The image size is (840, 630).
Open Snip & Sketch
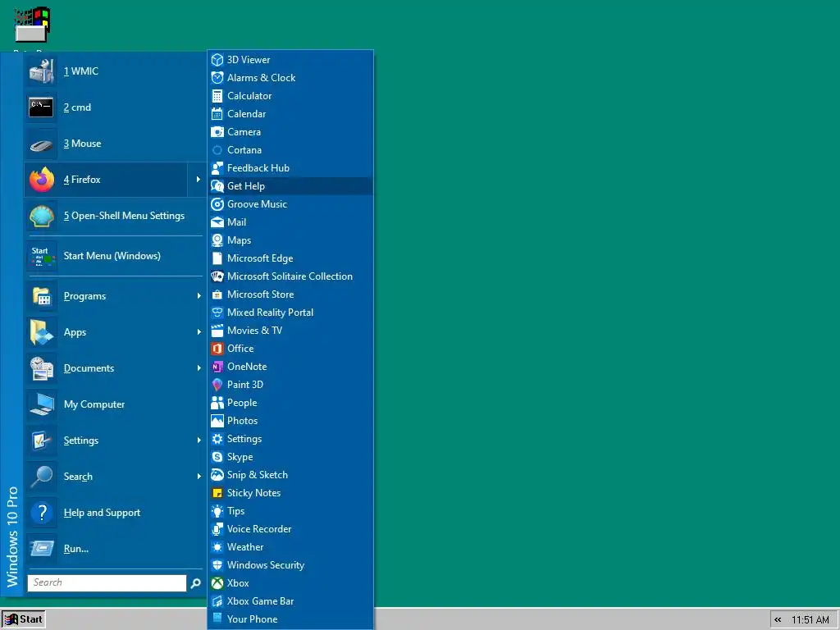290,475
